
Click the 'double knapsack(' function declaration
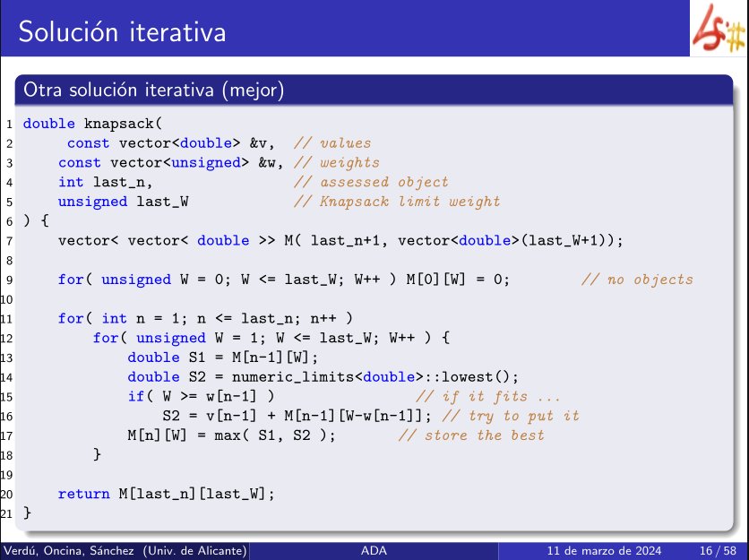pyautogui.click(x=90, y=124)
